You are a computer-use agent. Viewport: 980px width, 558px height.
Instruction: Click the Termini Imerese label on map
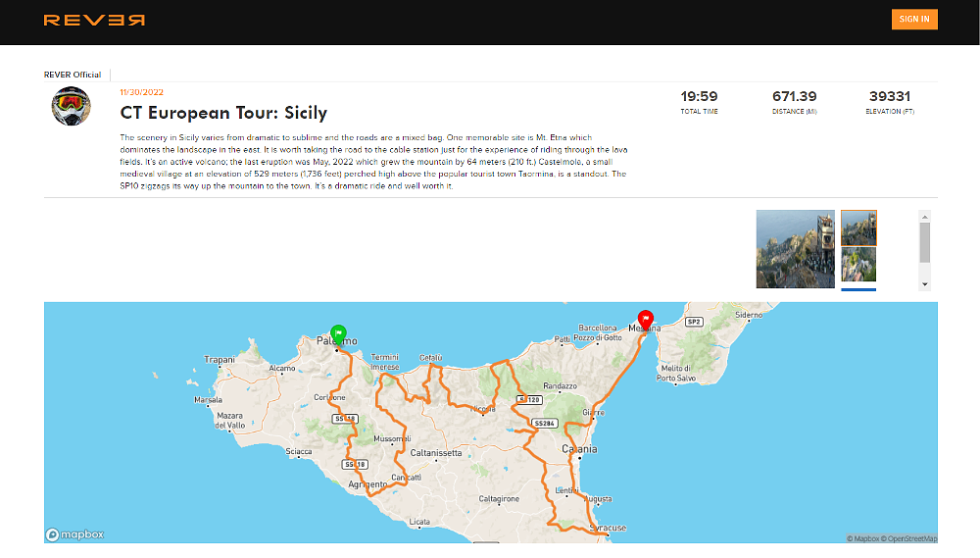(385, 362)
